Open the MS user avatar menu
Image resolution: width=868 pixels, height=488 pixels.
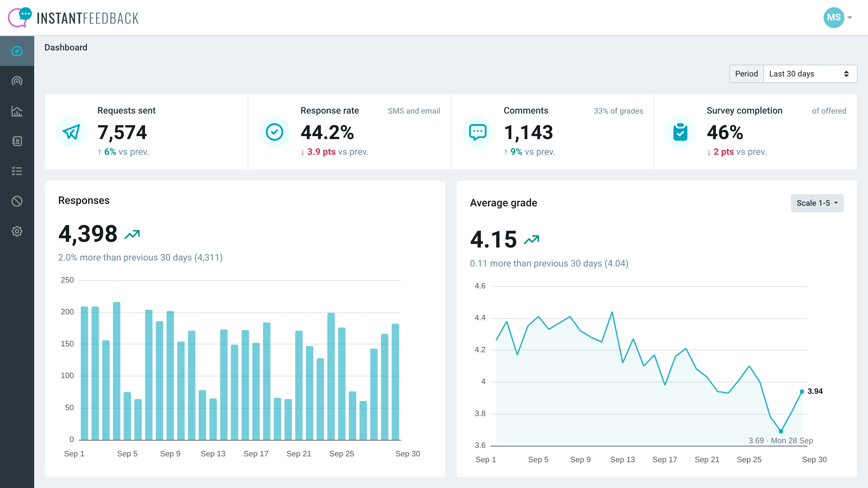click(x=834, y=18)
